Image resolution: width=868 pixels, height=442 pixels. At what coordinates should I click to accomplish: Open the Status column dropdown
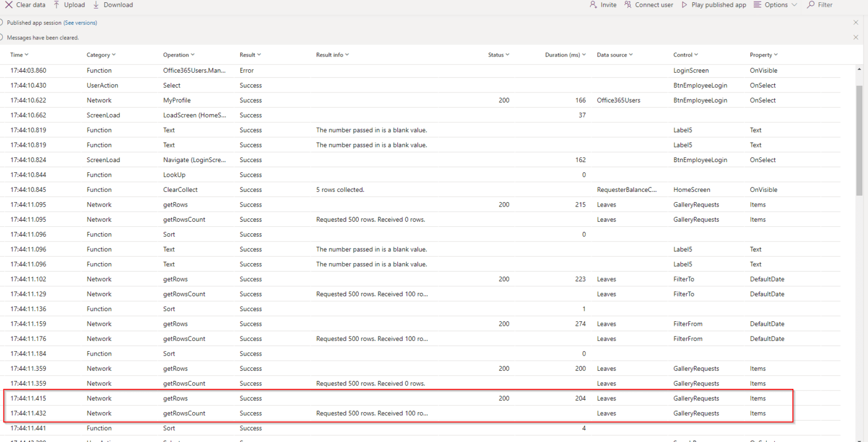507,55
